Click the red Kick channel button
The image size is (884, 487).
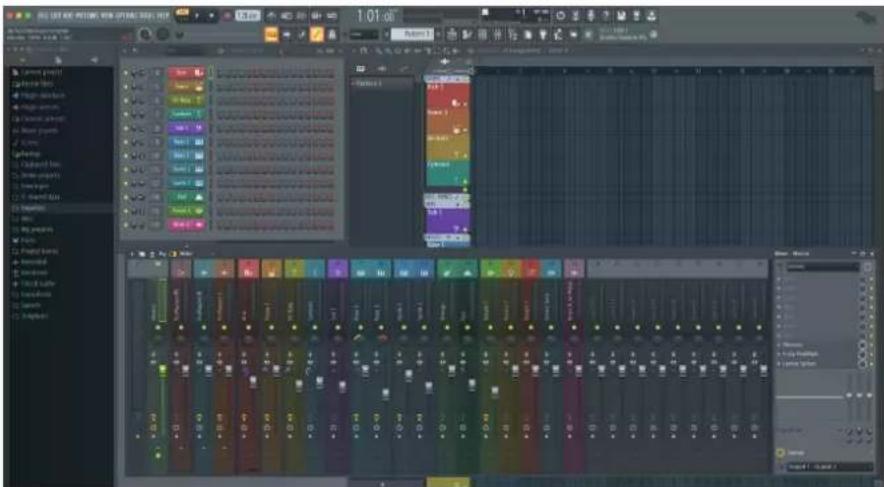click(187, 73)
